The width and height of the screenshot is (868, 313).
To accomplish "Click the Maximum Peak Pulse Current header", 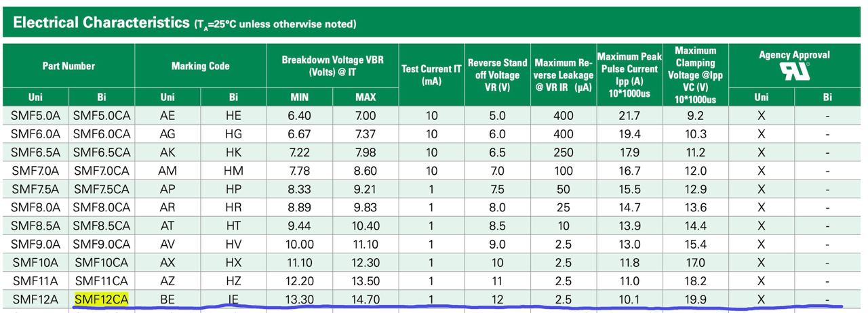I will [x=628, y=75].
